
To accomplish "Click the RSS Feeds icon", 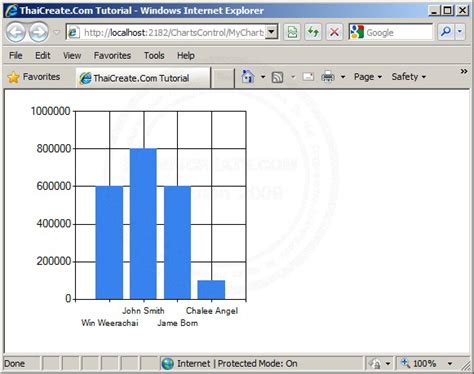I will pyautogui.click(x=277, y=77).
